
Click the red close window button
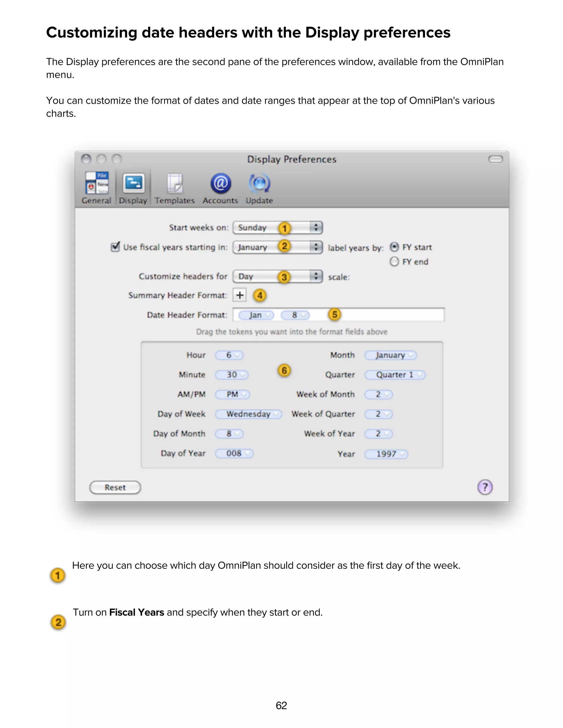[x=86, y=159]
